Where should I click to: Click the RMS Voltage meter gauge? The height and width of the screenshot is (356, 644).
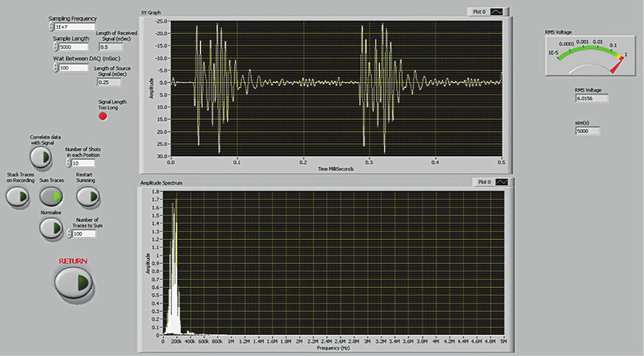point(590,55)
